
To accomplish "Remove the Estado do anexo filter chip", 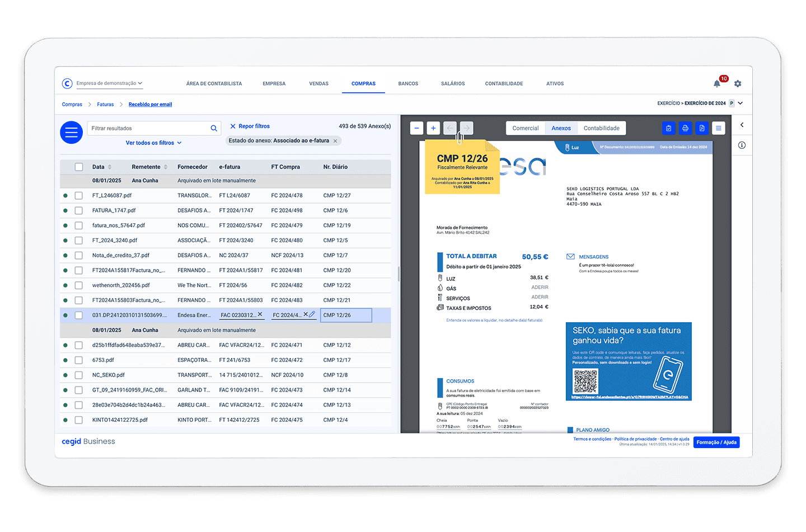I will click(x=335, y=141).
